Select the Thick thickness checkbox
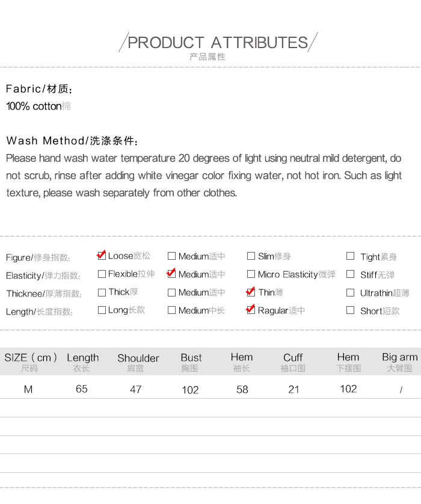This screenshot has height=504, width=421. tap(102, 292)
